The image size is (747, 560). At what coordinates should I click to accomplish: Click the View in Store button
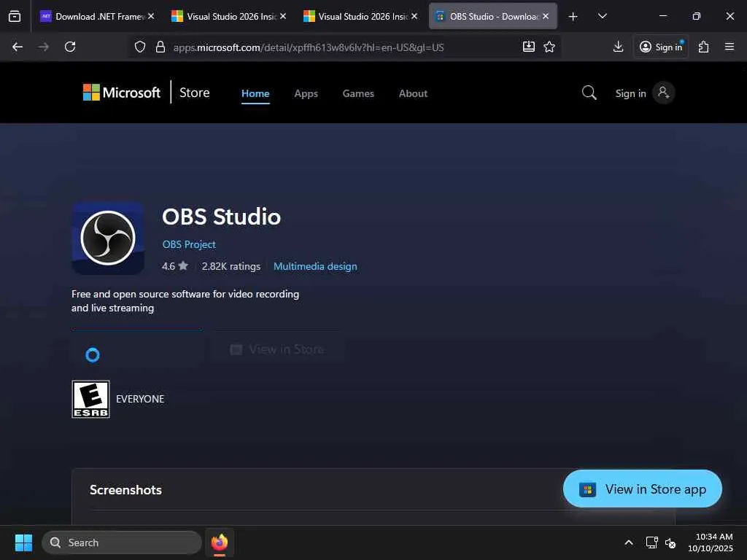coord(278,349)
